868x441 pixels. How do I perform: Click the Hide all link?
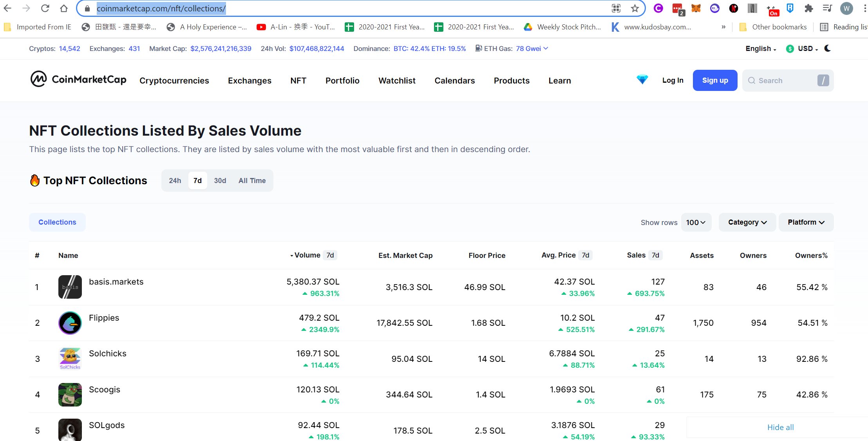(780, 427)
